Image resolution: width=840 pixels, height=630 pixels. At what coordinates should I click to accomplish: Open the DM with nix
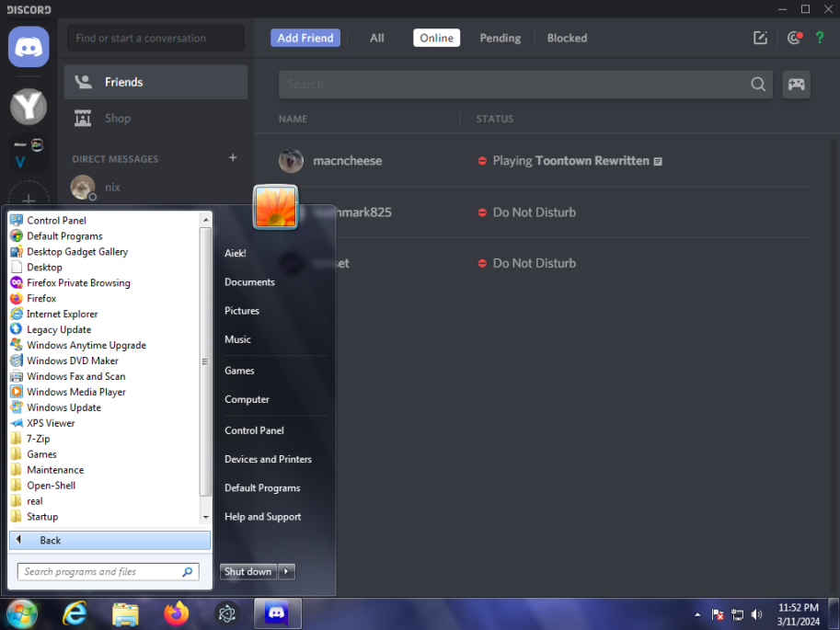155,188
